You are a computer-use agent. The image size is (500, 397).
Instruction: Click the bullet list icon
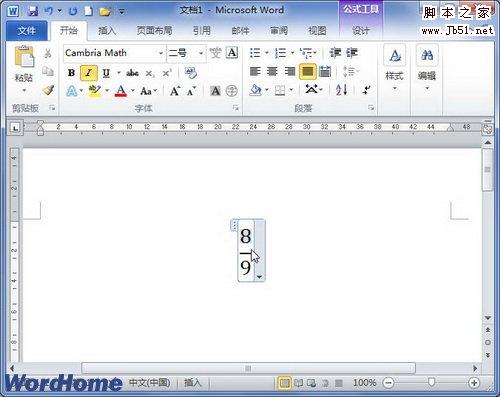(255, 53)
